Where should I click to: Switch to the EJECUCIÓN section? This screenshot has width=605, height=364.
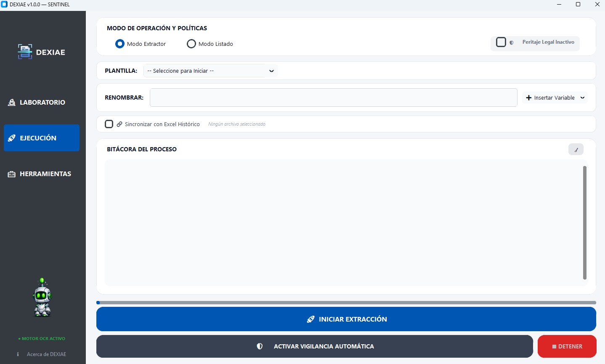[42, 138]
